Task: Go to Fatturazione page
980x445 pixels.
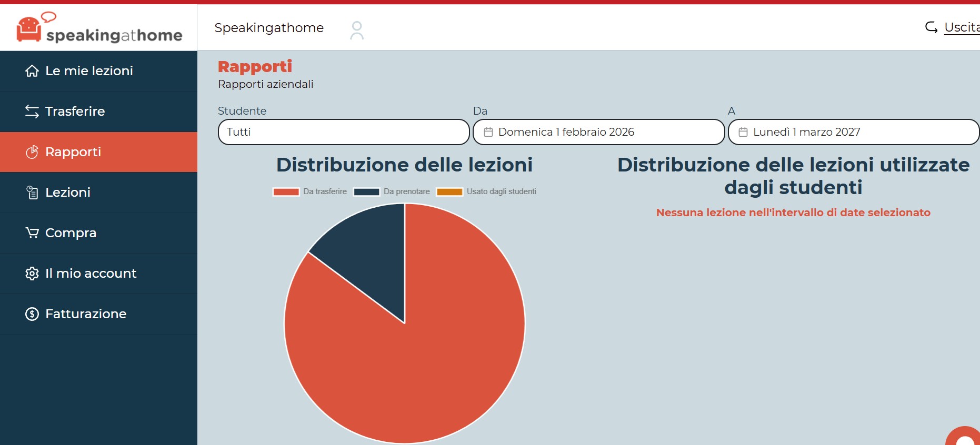Action: point(98,314)
